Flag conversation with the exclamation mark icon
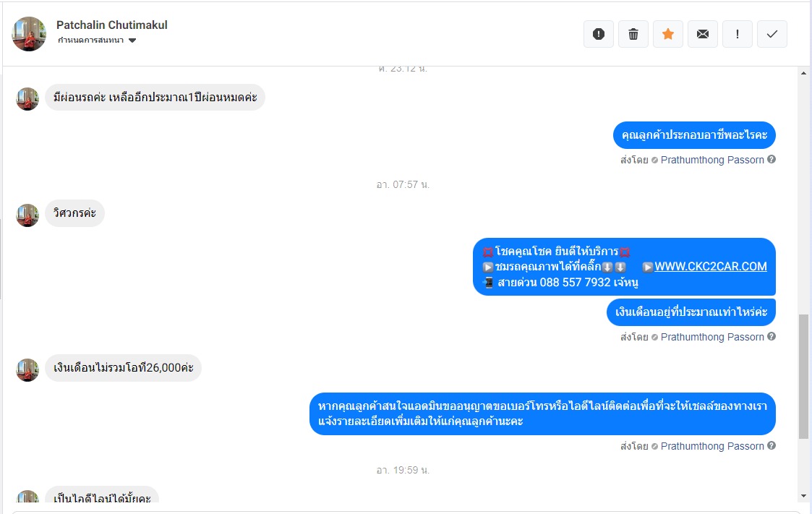This screenshot has height=514, width=812. [x=738, y=34]
